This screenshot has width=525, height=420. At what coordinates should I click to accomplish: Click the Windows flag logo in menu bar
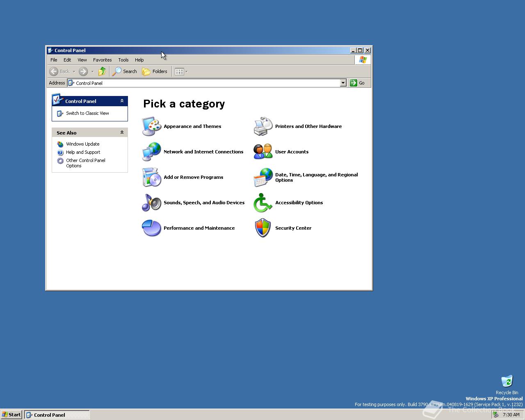point(363,60)
